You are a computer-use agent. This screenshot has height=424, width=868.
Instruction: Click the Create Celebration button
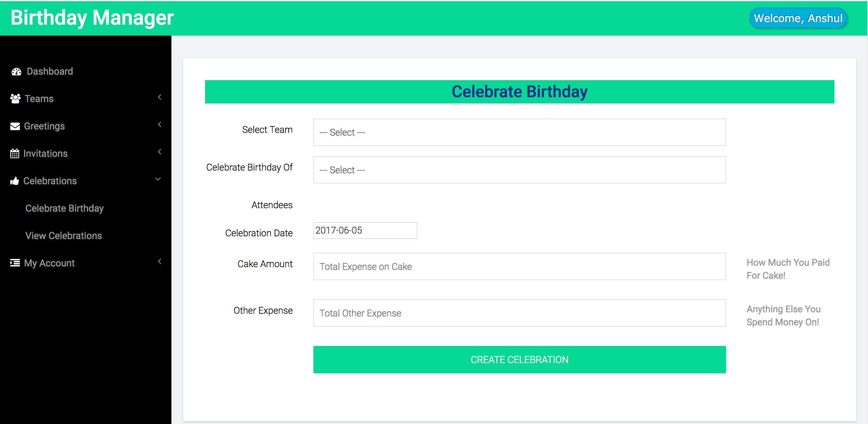point(519,359)
